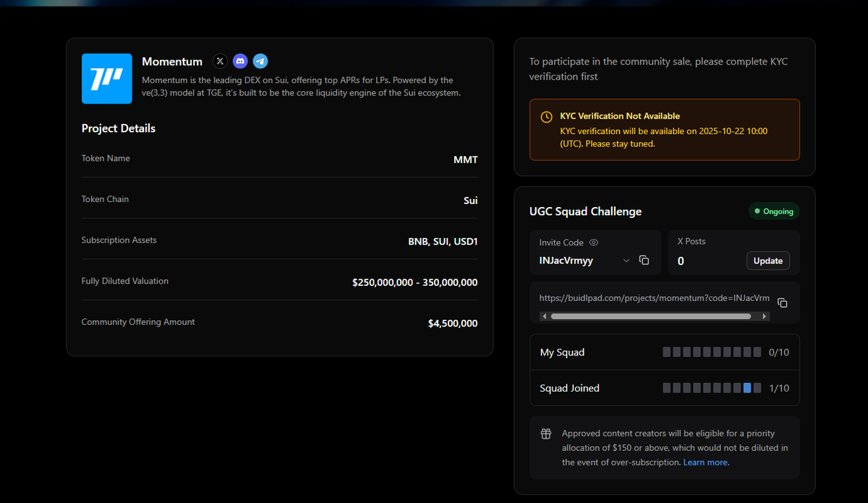The width and height of the screenshot is (868, 503).
Task: Click the 'Token Chain' label
Action: click(x=105, y=199)
